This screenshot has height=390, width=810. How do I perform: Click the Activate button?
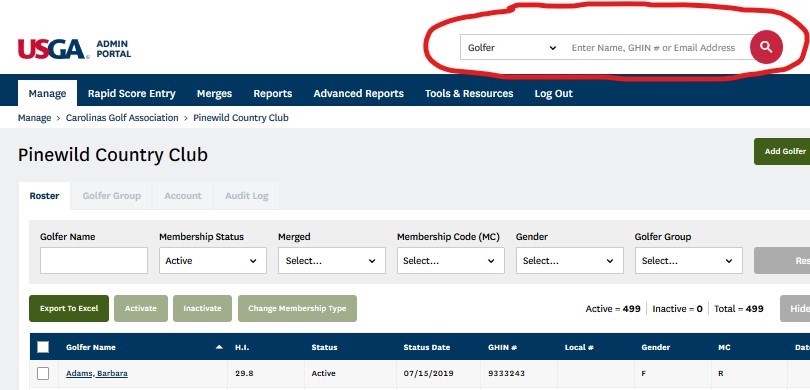[141, 308]
